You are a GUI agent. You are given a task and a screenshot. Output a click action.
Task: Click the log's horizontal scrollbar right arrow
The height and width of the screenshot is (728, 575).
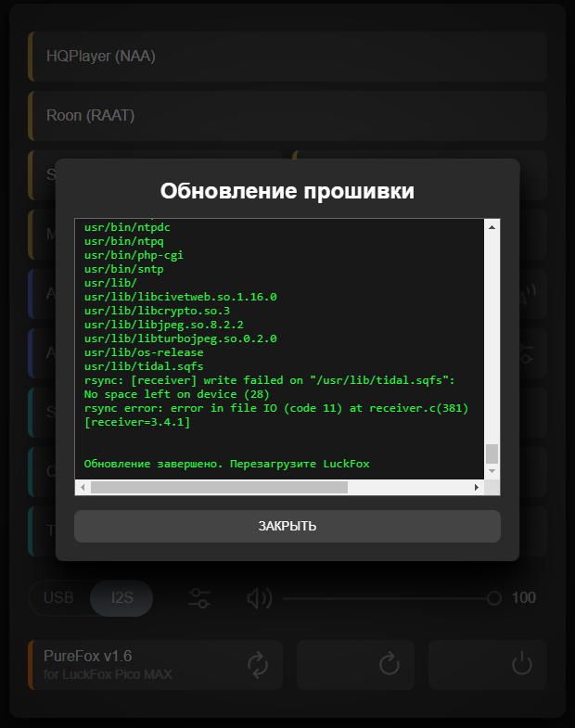point(478,487)
